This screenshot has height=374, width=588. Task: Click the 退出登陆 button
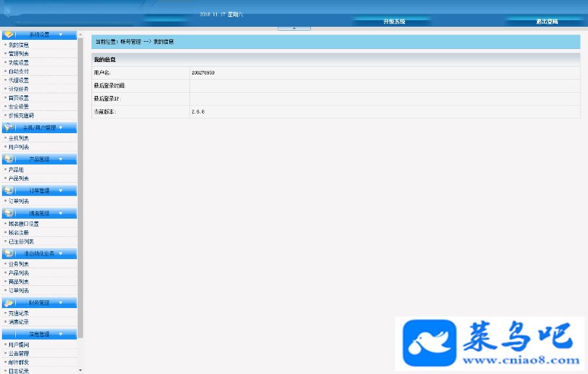[547, 22]
